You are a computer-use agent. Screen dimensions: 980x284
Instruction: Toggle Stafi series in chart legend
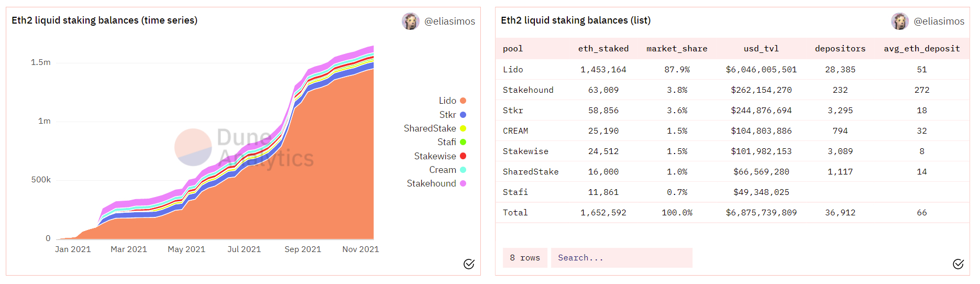click(x=452, y=142)
